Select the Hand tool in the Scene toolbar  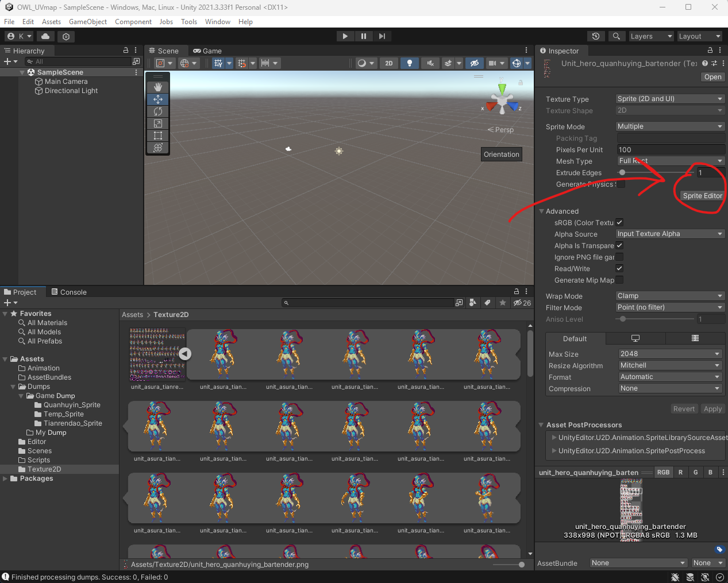coord(157,87)
